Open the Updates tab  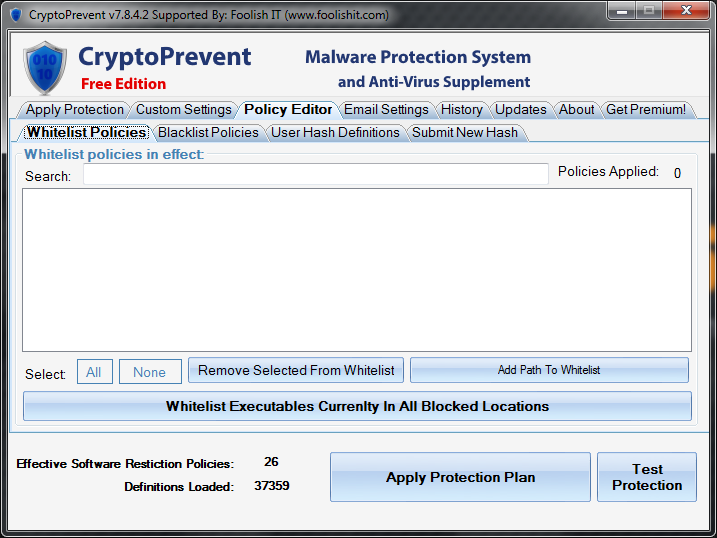521,110
